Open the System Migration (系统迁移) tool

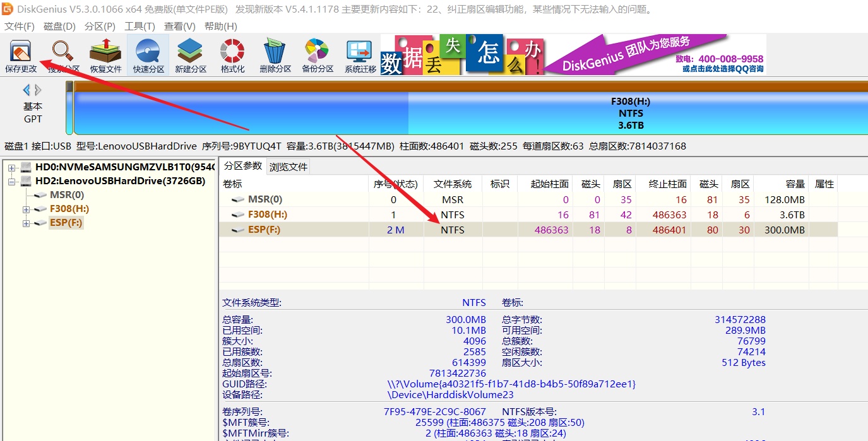click(x=360, y=56)
